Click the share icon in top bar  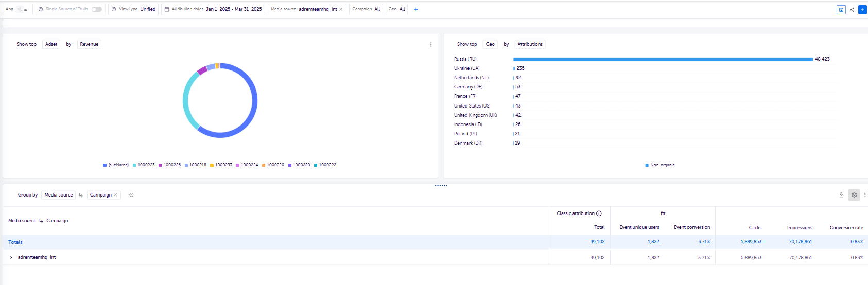coord(852,9)
